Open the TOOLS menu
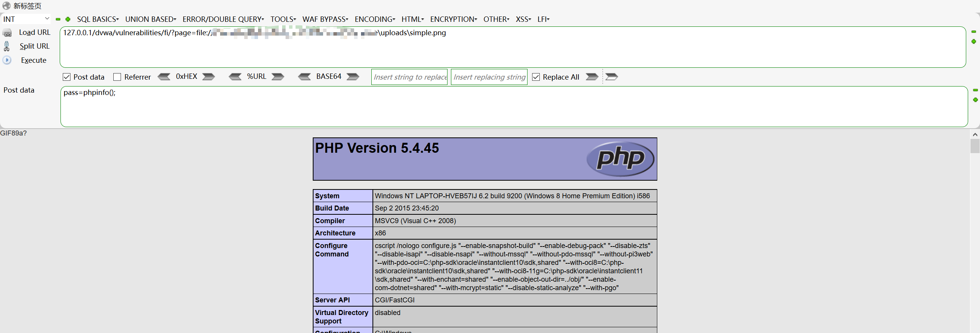The width and height of the screenshot is (980, 333). pos(283,19)
